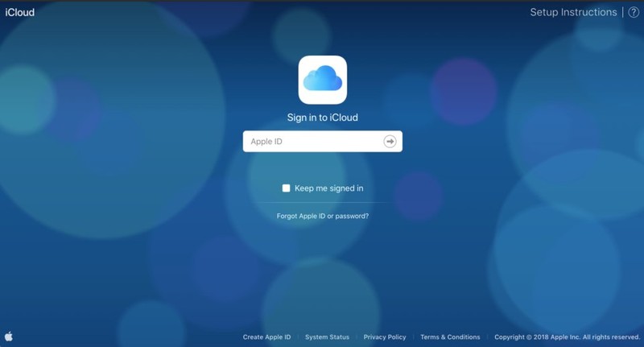This screenshot has width=644, height=347.
Task: Focus the Apple ID input field
Action: [323, 141]
